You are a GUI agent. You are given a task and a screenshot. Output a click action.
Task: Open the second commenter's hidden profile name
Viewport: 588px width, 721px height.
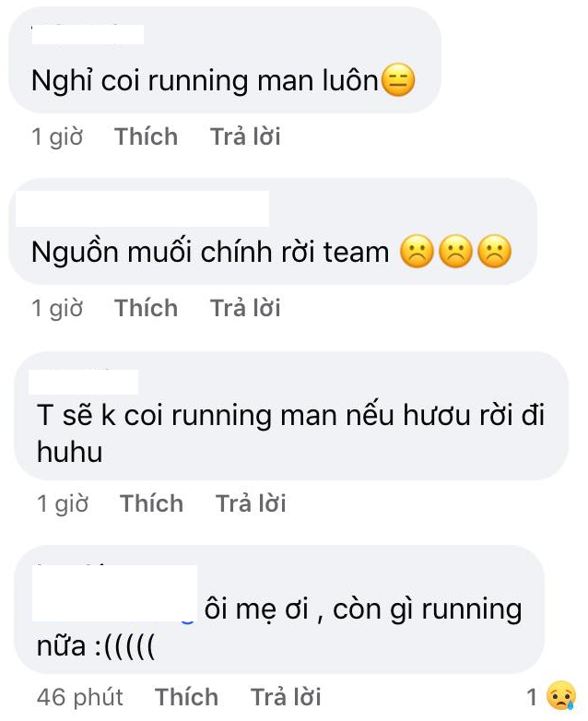142,208
